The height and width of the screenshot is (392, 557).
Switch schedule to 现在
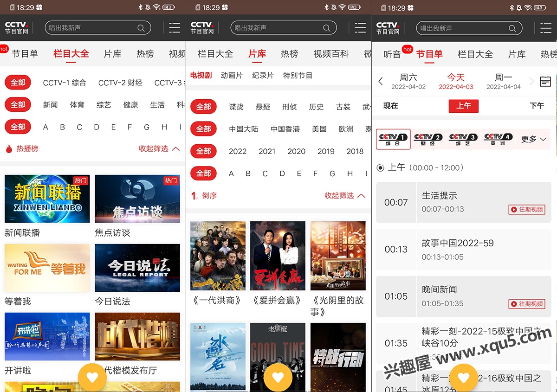tap(391, 106)
